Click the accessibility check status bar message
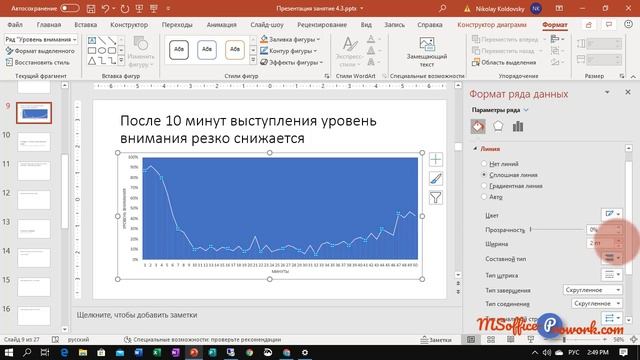Viewport: 640px width, 360px height. tap(202, 340)
